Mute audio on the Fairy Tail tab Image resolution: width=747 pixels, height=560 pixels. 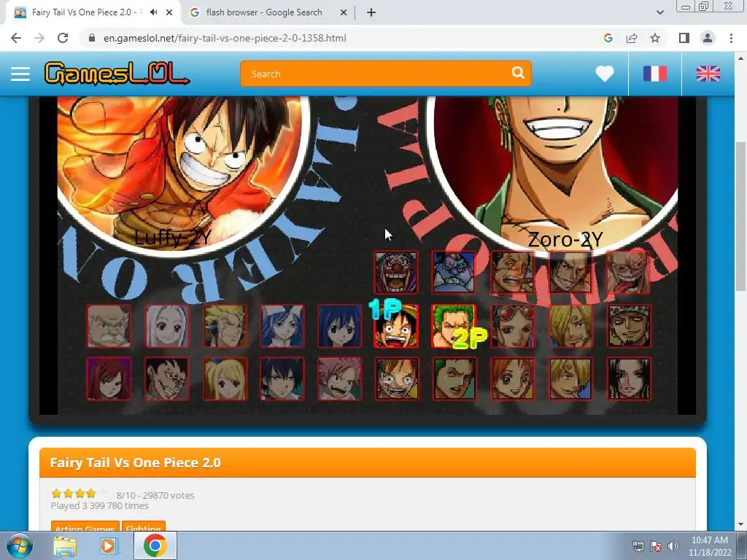point(153,12)
